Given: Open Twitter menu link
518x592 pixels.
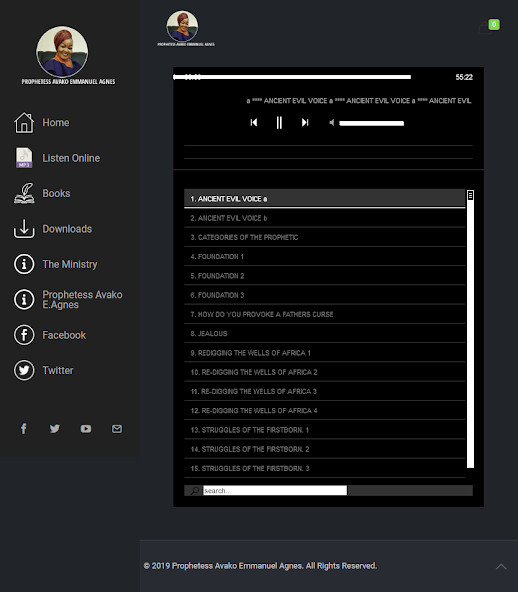Looking at the screenshot, I should pyautogui.click(x=58, y=370).
